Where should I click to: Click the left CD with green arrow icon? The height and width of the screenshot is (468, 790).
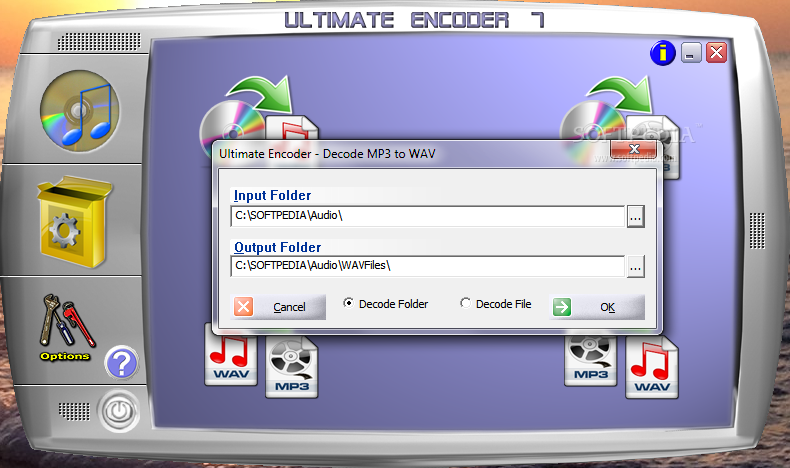(x=257, y=108)
